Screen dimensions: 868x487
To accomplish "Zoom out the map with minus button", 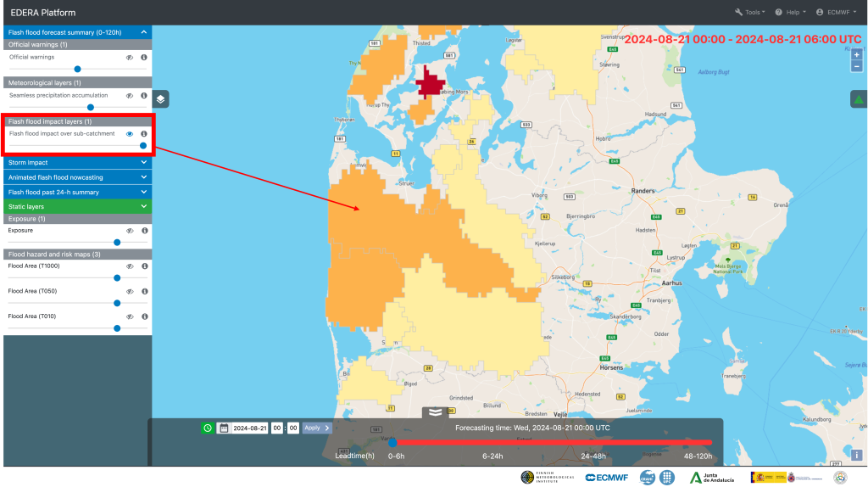I will (857, 66).
